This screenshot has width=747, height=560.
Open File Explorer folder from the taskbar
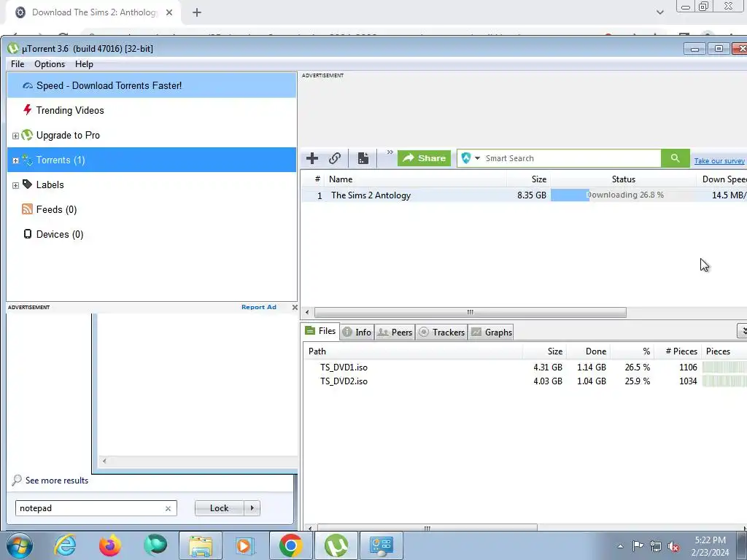(201, 545)
